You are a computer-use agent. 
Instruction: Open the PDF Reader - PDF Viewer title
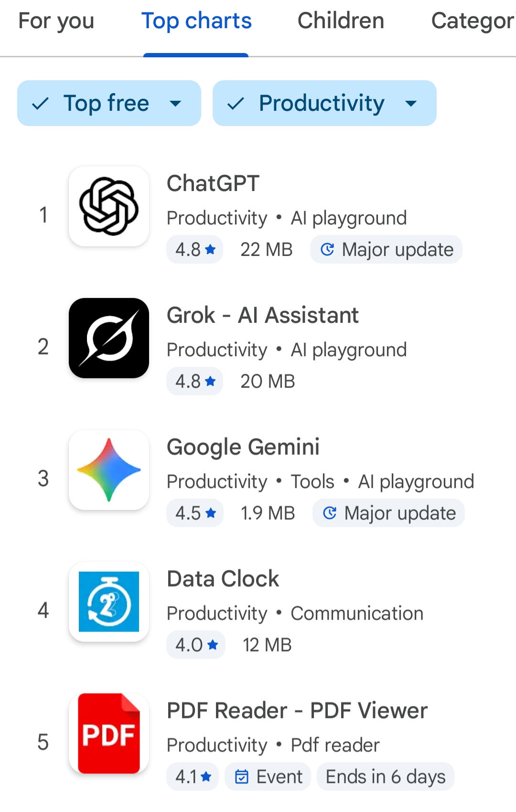(297, 711)
